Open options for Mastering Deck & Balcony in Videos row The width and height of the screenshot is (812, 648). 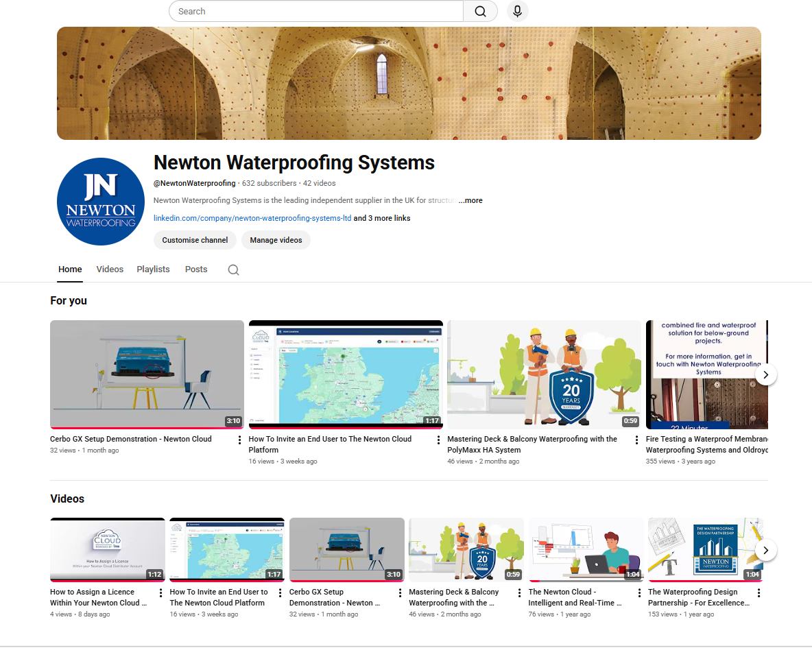[x=519, y=592]
